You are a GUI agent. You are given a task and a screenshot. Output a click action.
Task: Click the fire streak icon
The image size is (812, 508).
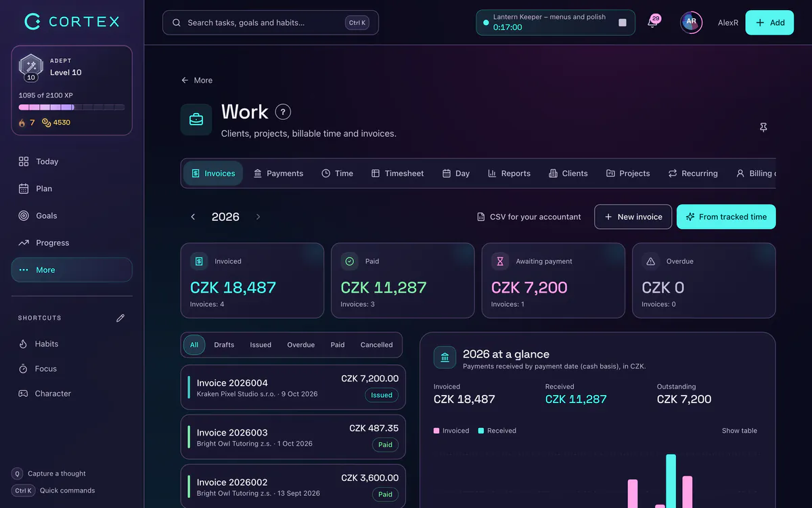(x=22, y=123)
